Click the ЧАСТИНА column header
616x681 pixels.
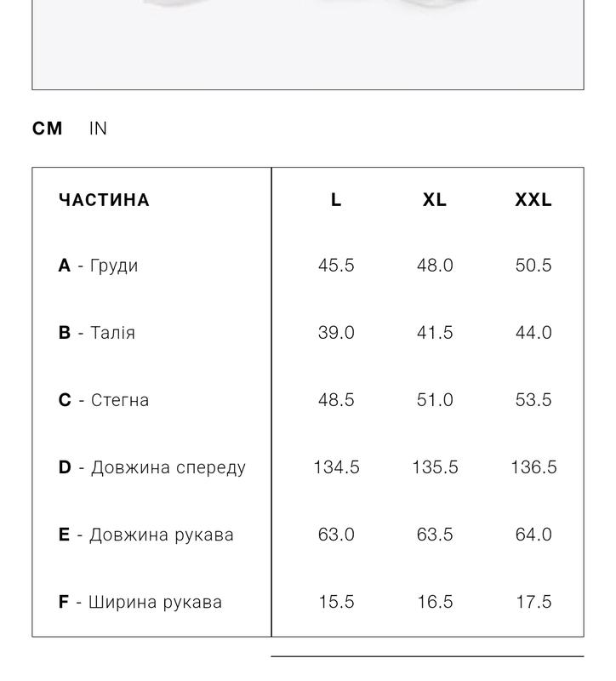(x=104, y=200)
